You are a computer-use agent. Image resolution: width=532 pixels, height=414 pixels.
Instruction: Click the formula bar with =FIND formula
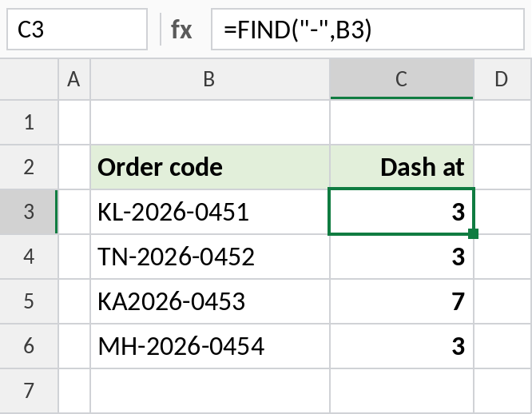pyautogui.click(x=367, y=30)
